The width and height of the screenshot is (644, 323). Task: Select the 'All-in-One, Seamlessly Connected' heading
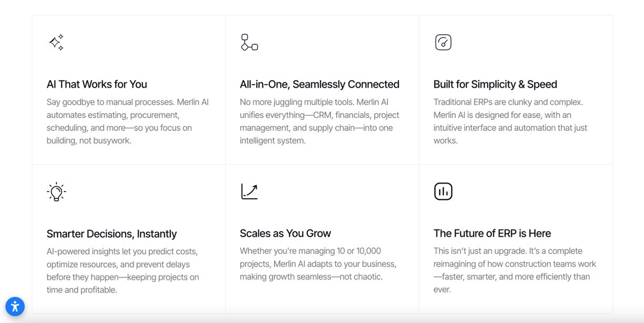pyautogui.click(x=319, y=84)
